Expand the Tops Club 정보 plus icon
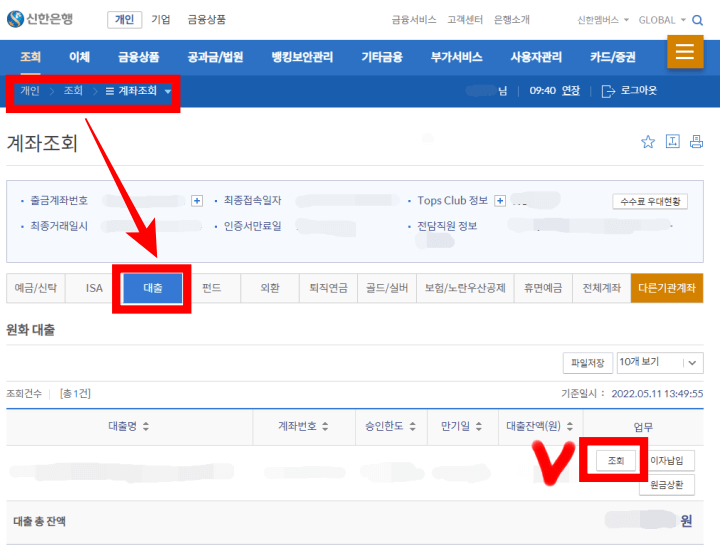 click(x=500, y=201)
